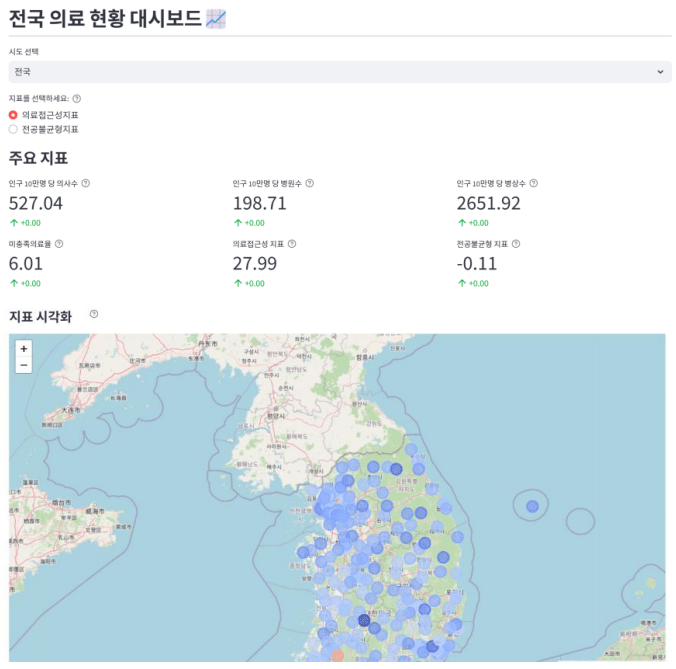
Task: Zoom out the map with minus button
Action: (x=24, y=366)
